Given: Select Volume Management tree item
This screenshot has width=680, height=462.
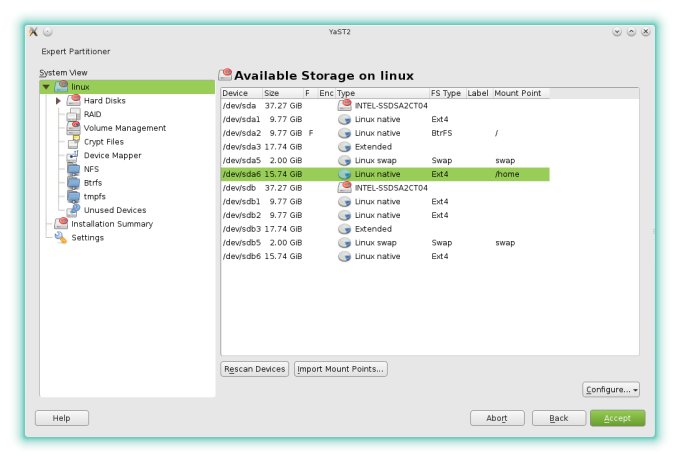Looking at the screenshot, I should tap(125, 128).
